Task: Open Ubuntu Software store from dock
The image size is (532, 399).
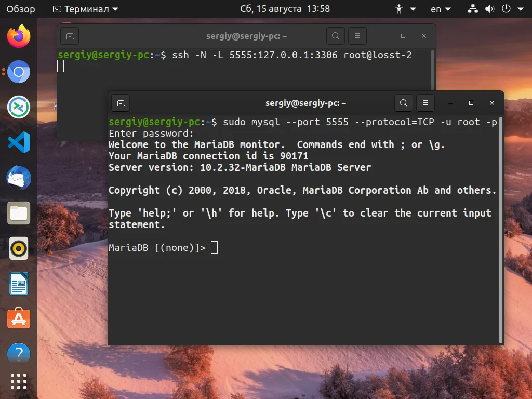Action: pos(19,318)
